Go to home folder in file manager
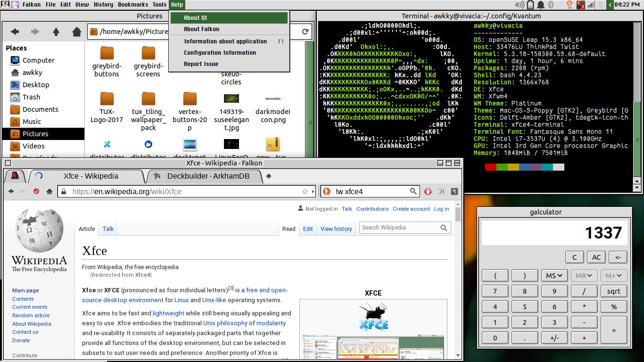 click(77, 32)
